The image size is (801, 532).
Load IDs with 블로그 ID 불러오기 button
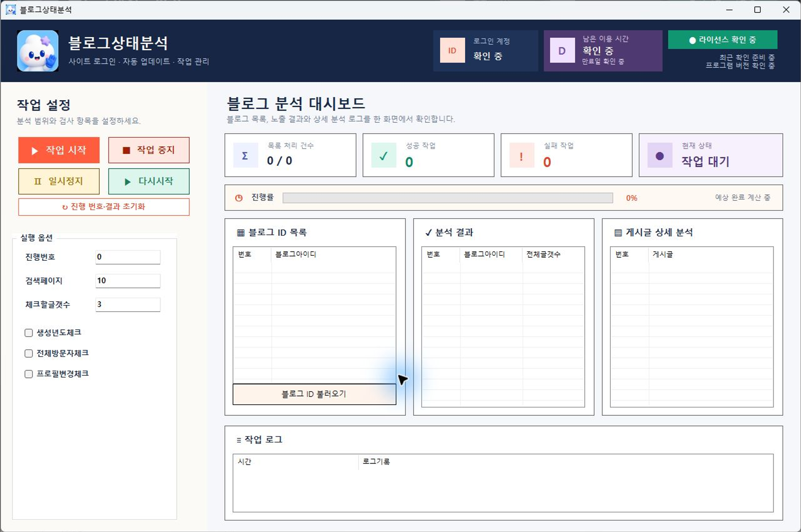(314, 394)
